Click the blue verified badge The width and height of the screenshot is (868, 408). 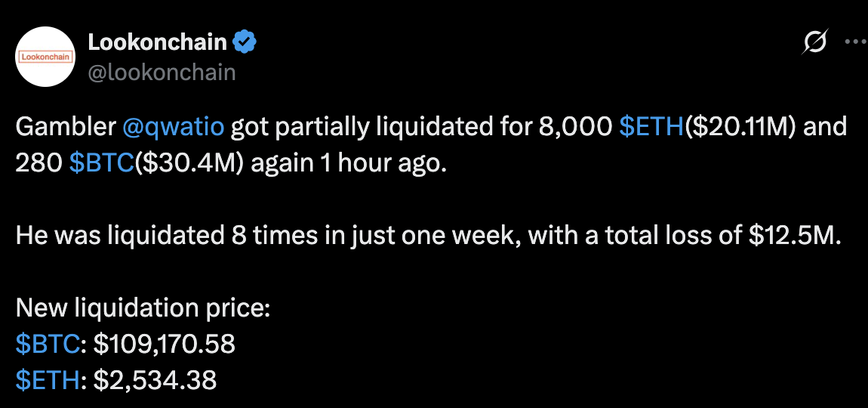tap(245, 42)
